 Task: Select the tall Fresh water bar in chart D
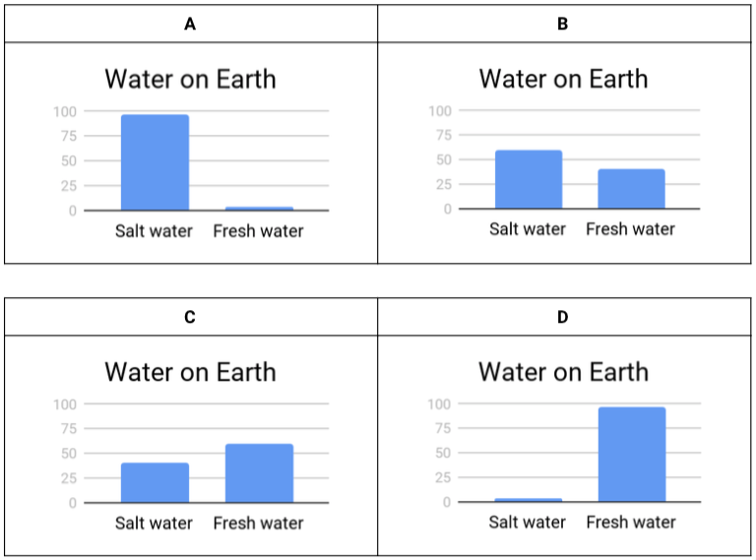[631, 455]
